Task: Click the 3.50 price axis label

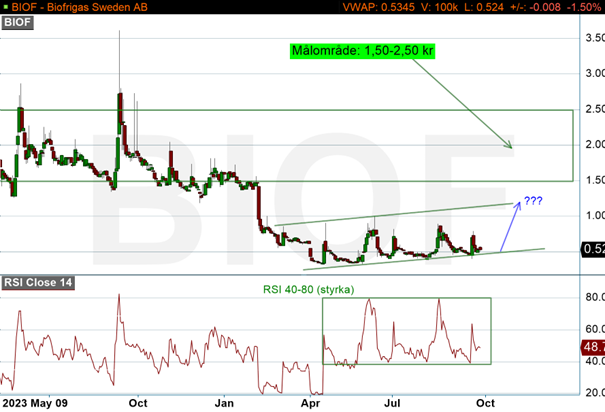Action: click(593, 38)
